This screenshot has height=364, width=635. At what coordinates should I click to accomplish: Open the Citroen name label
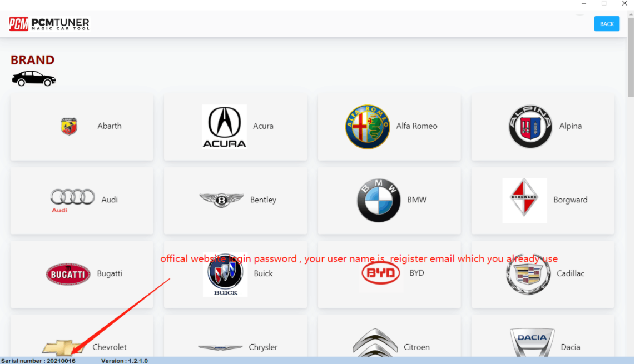coord(416,347)
